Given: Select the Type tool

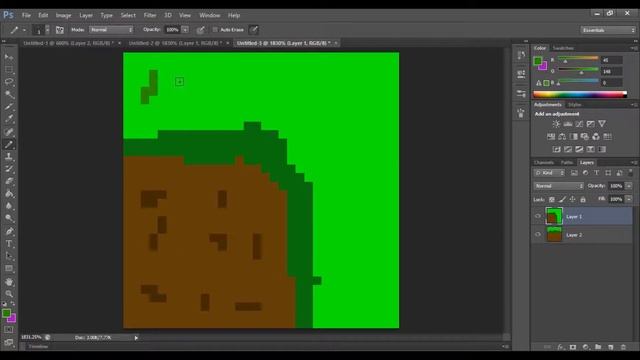Looking at the screenshot, I should (9, 244).
